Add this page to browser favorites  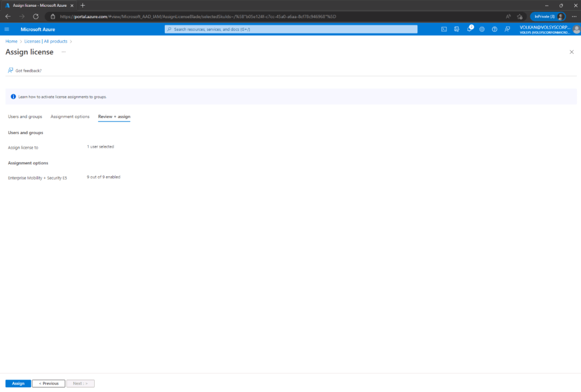520,16
